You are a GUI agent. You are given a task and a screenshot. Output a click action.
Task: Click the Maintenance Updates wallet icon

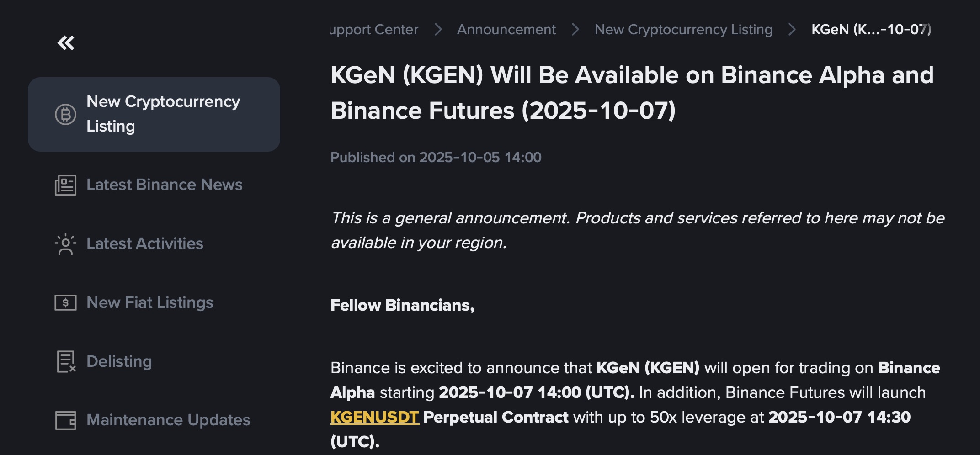pos(65,420)
